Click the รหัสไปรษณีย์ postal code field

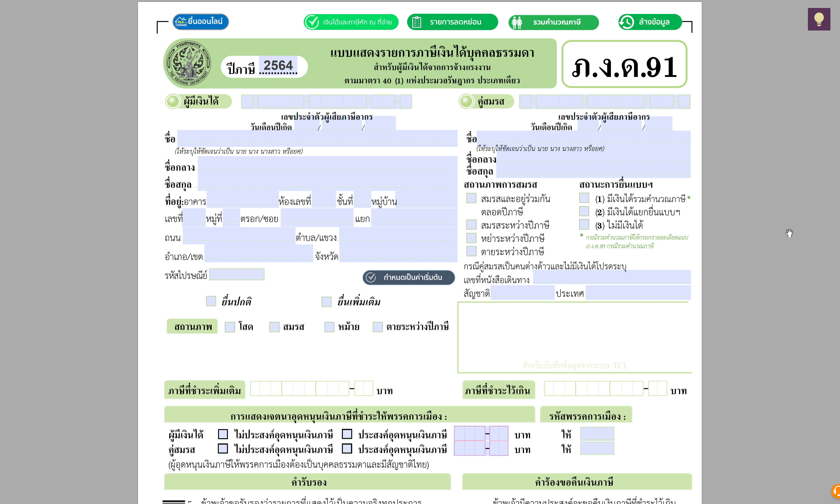click(x=237, y=274)
